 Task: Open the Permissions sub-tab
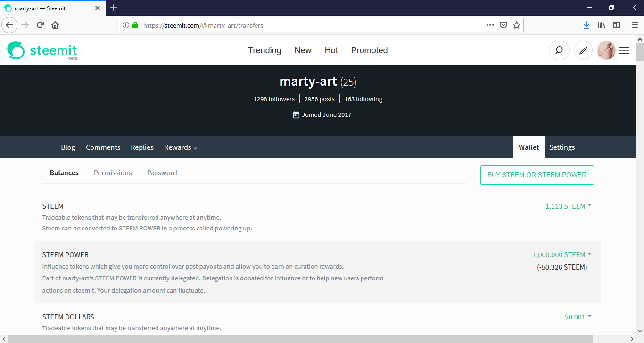tap(113, 173)
